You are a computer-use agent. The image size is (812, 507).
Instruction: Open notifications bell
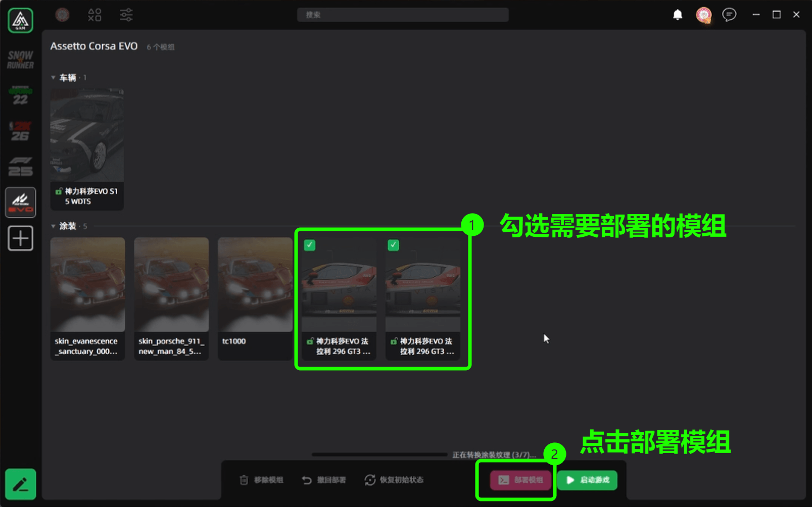(678, 15)
